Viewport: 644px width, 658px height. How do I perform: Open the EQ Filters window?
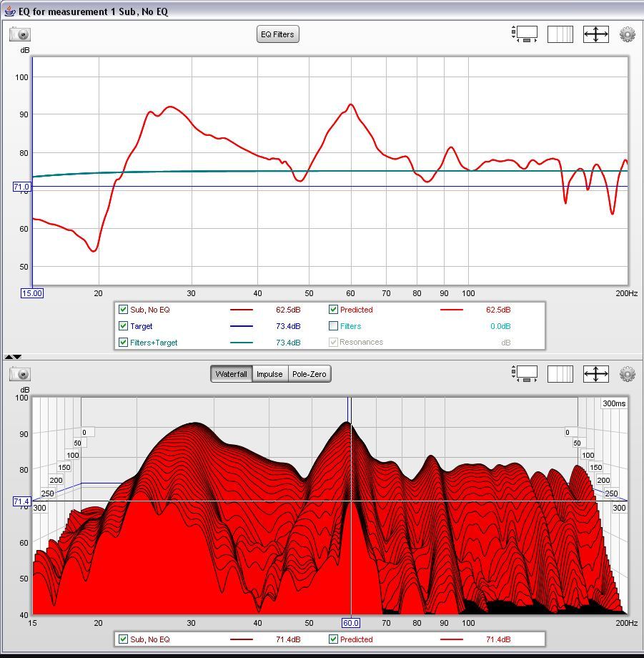click(x=277, y=34)
